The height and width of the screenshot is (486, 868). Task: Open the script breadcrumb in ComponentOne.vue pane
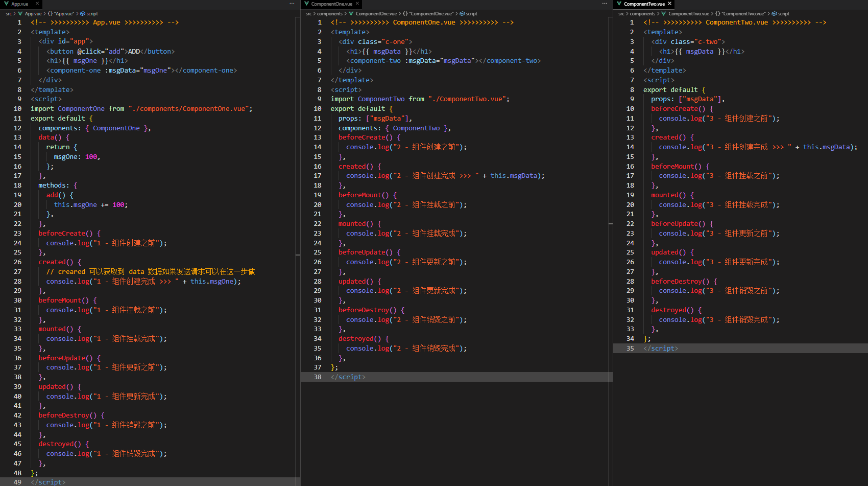[468, 14]
